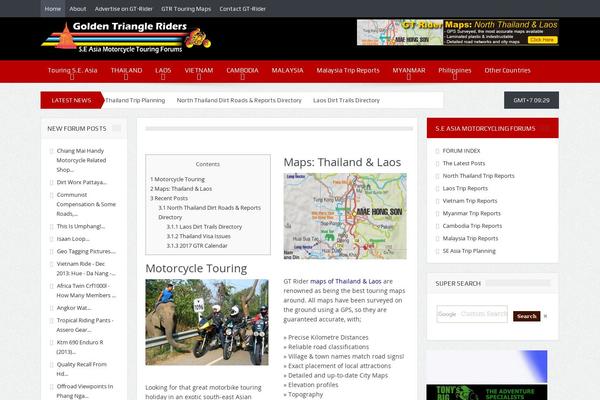This screenshot has height=400, width=600.
Task: Open SE Asia Trip Planning link
Action: pyautogui.click(x=469, y=251)
